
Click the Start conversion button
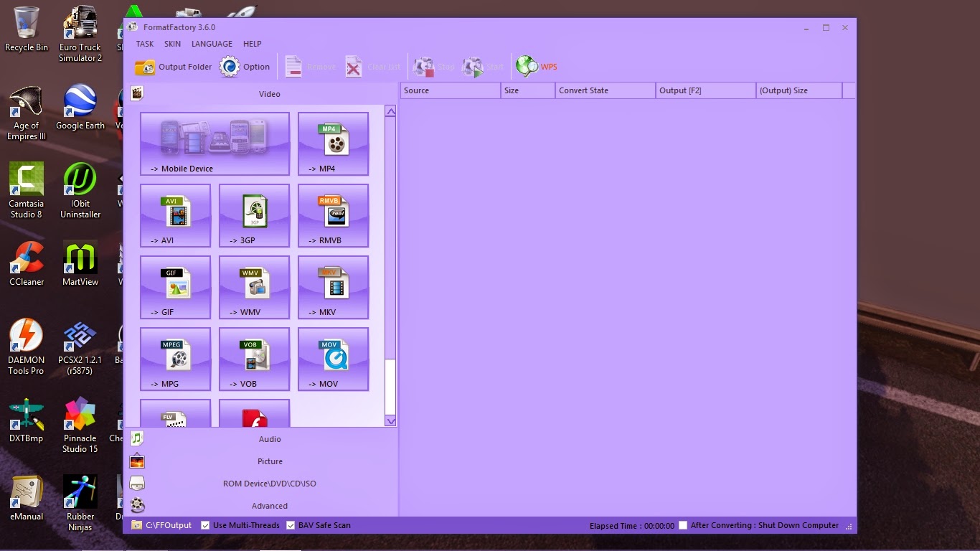(484, 67)
